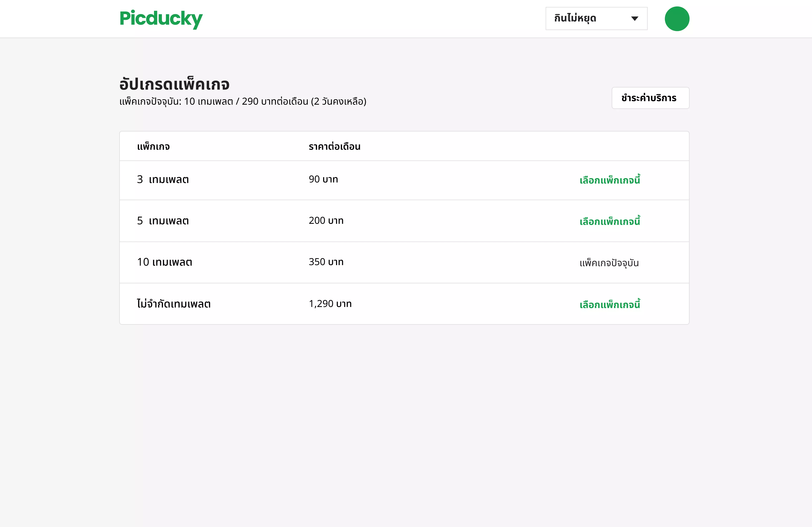Expand the กินไม่หยุด dropdown arrow
The image size is (812, 527).
(x=634, y=19)
